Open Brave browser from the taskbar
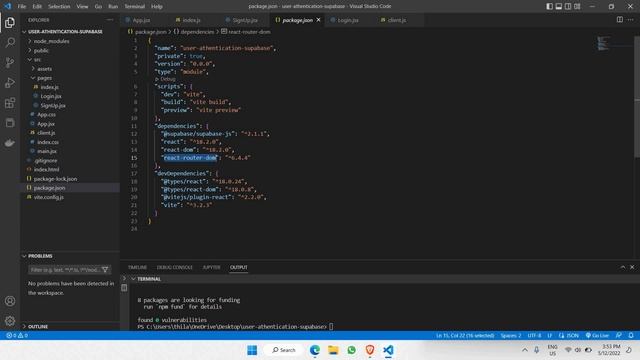Viewport: 640px width, 360px height. pyautogui.click(x=370, y=350)
